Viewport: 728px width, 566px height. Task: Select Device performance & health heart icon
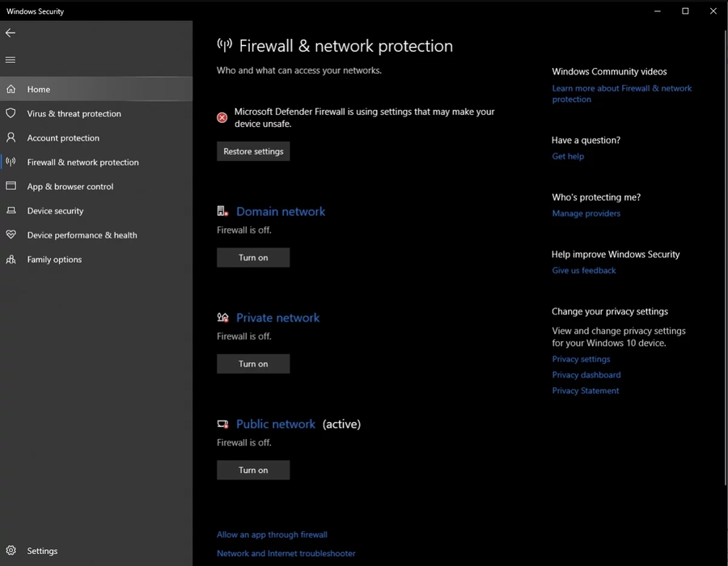point(11,235)
